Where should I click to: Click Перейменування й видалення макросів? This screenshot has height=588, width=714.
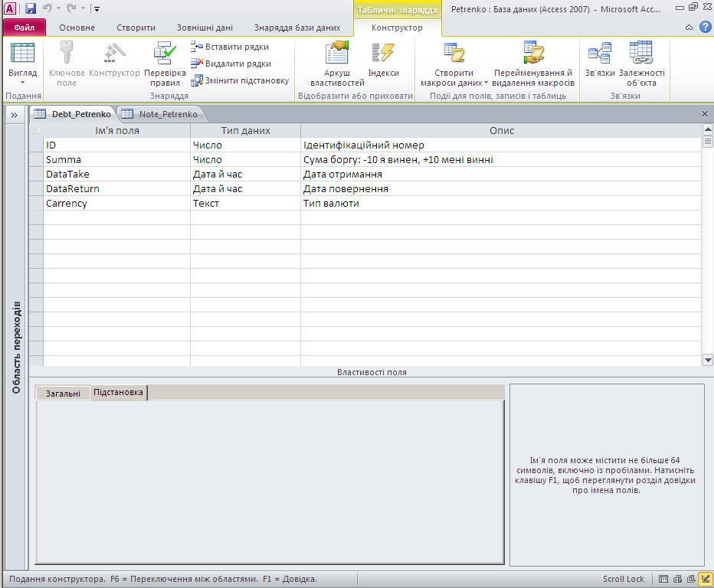pyautogui.click(x=533, y=64)
